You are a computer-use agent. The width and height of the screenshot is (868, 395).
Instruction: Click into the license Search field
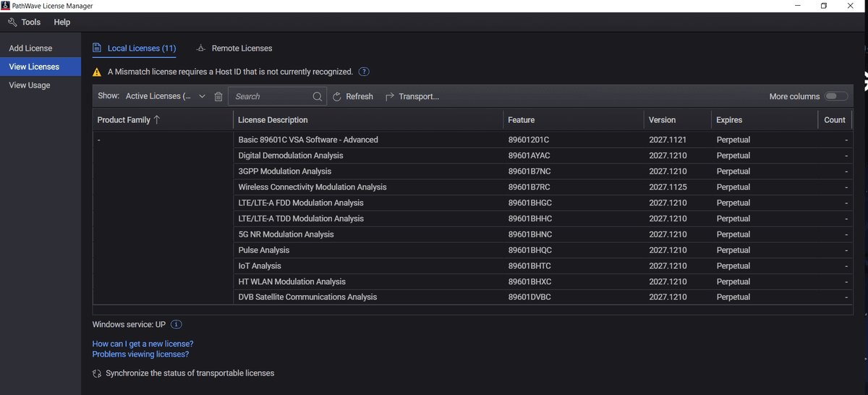pos(271,96)
